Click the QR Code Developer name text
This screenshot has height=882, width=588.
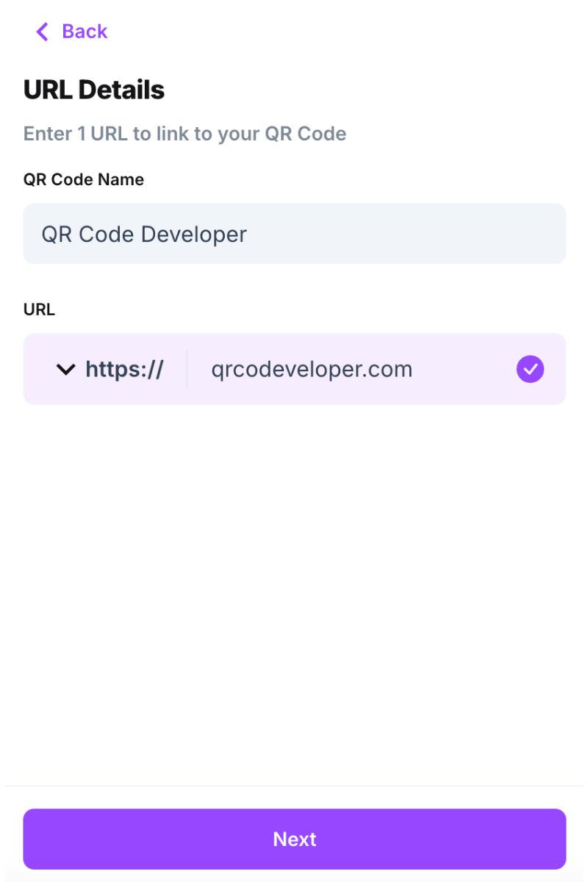(x=144, y=233)
